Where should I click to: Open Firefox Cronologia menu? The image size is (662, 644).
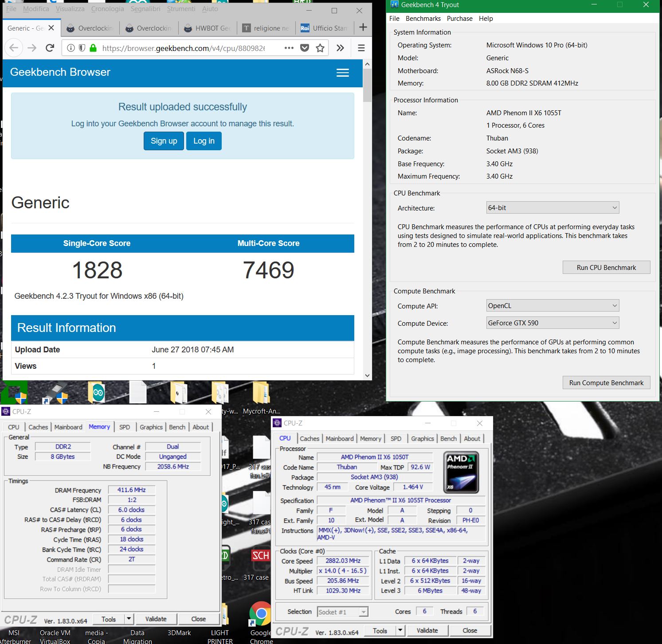click(x=107, y=8)
